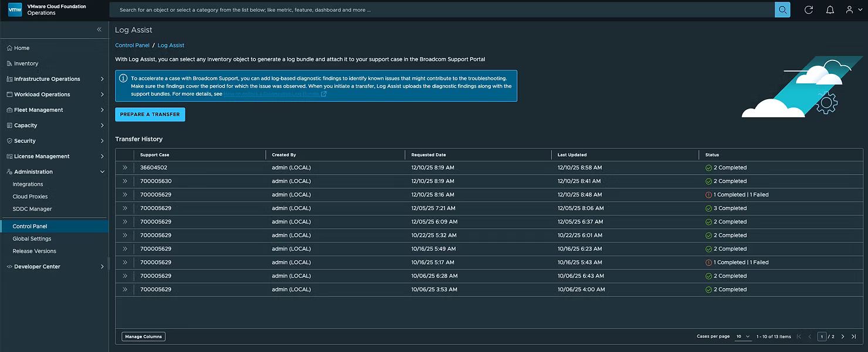Screen dimensions: 868x352
Task: Expand row for support case 700005630
Action: pyautogui.click(x=125, y=181)
